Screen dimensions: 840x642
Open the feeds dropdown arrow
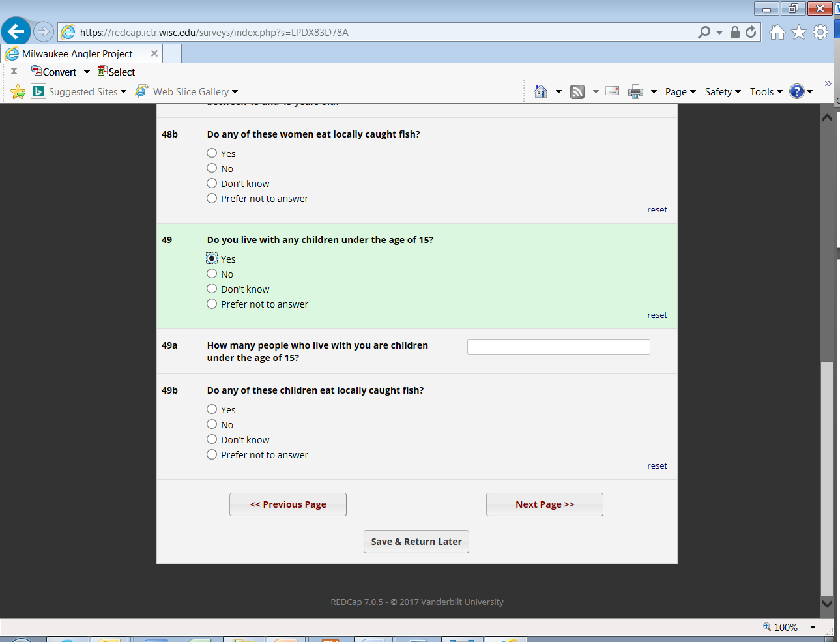[596, 92]
